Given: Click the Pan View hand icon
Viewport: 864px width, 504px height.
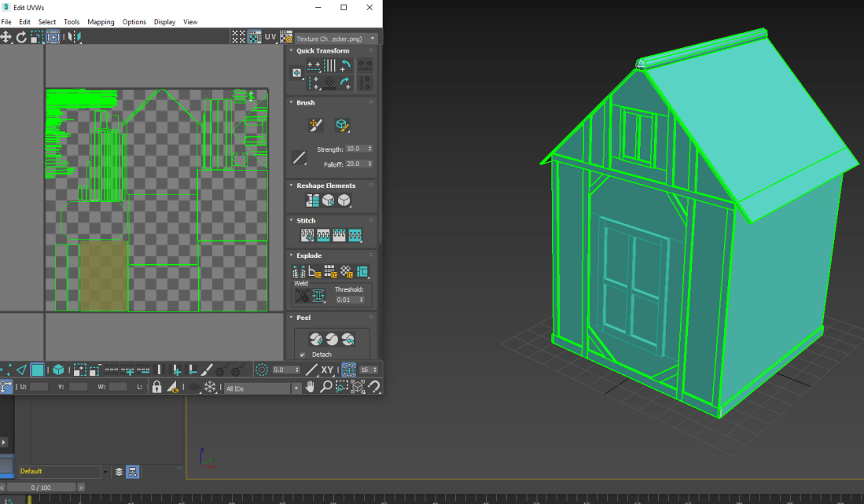Looking at the screenshot, I should pyautogui.click(x=310, y=387).
